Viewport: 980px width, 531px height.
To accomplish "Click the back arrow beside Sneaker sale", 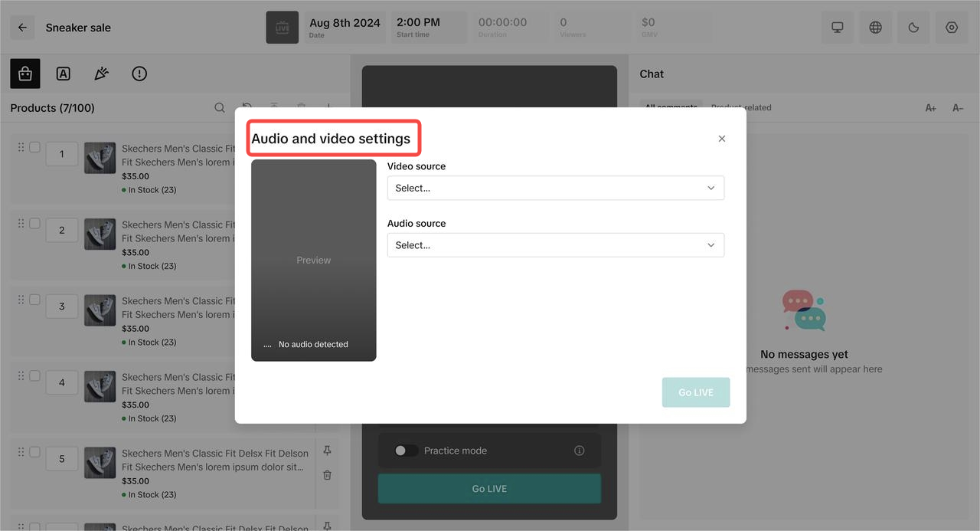I will [22, 28].
